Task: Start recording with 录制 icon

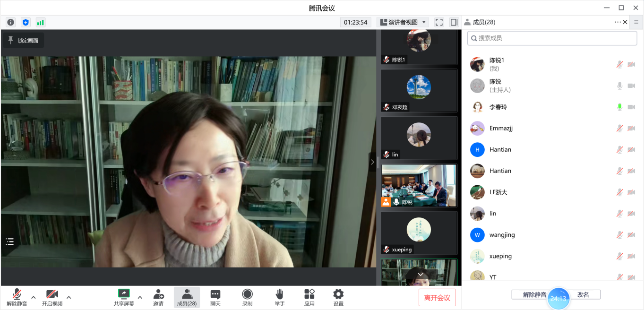Action: coord(247,298)
